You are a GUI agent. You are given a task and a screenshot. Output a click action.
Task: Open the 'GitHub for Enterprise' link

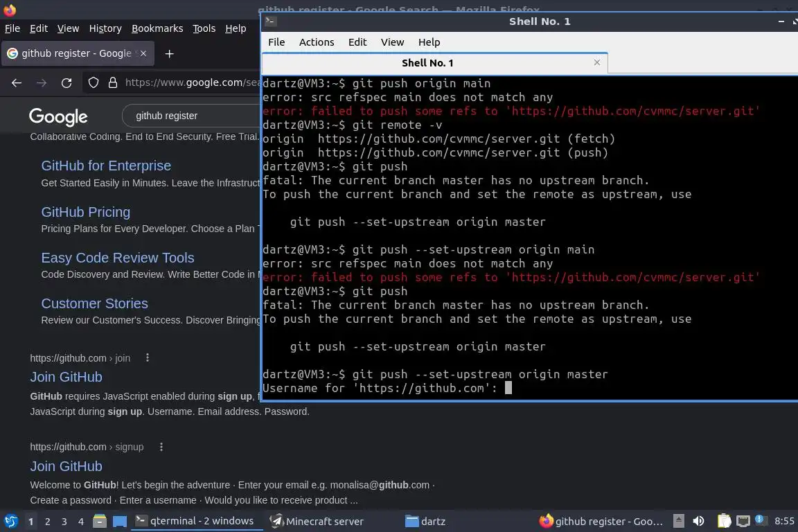(x=106, y=166)
